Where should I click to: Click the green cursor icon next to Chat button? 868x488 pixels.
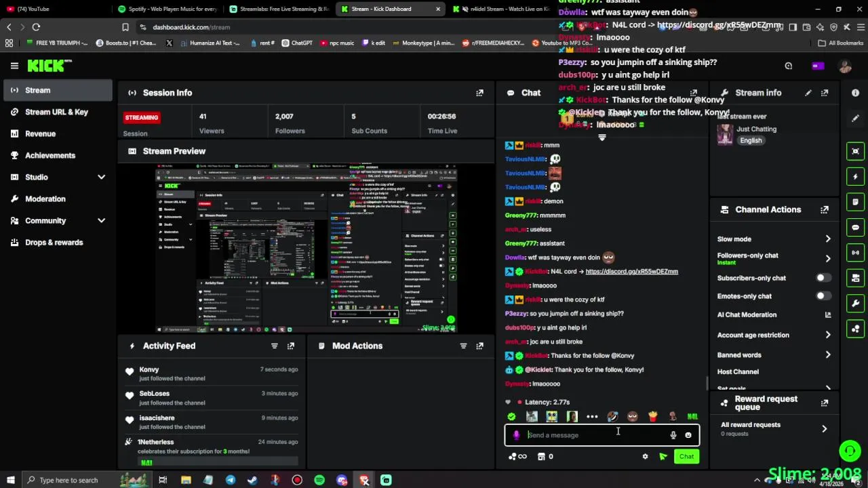[x=663, y=457]
